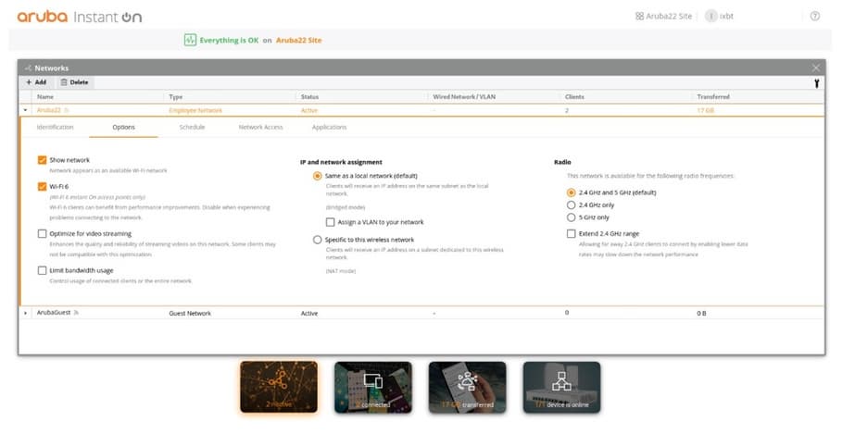This screenshot has width=868, height=434.
Task: Click the Everything is OK status
Action: pyautogui.click(x=229, y=40)
